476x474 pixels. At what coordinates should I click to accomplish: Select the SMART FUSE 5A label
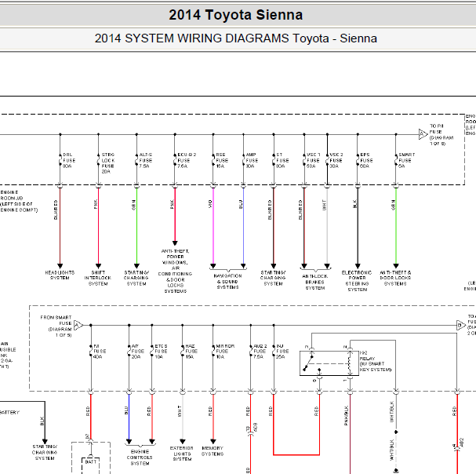(x=406, y=160)
